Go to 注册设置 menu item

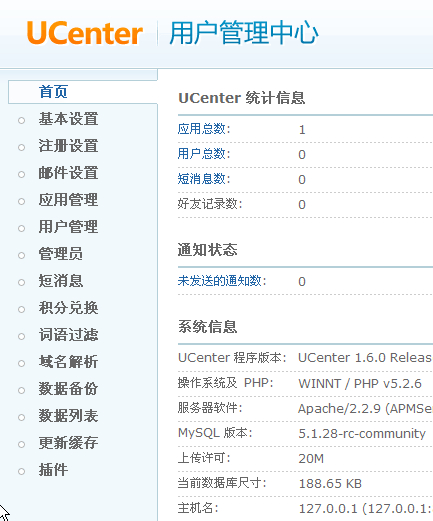(68, 146)
